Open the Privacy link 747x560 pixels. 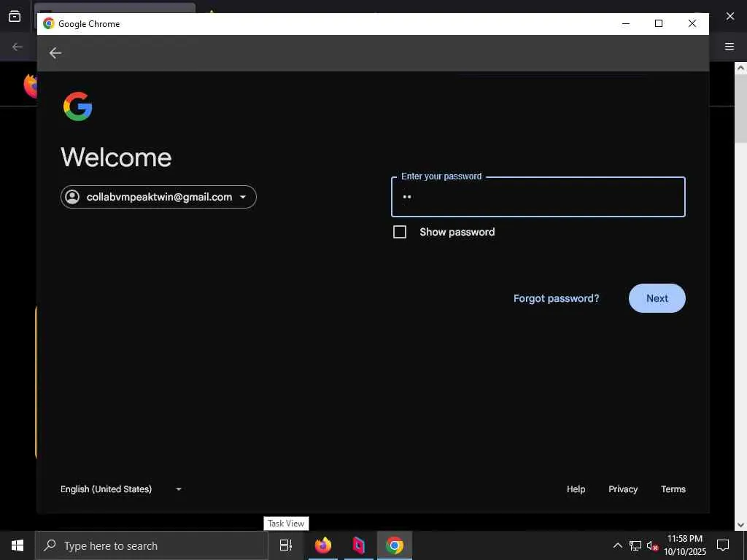[623, 489]
